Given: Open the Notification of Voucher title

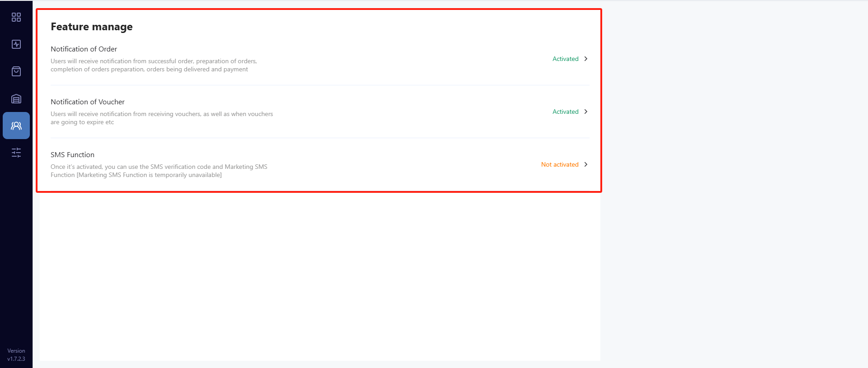Looking at the screenshot, I should [88, 102].
